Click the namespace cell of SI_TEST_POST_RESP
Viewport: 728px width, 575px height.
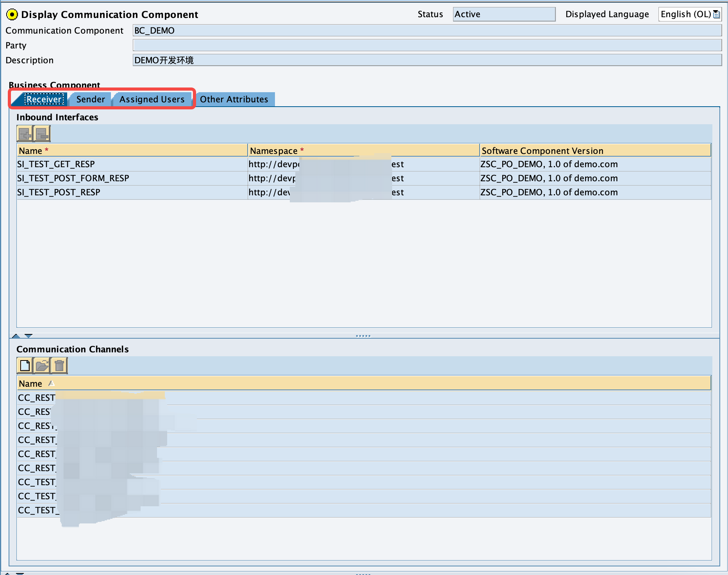(x=364, y=192)
